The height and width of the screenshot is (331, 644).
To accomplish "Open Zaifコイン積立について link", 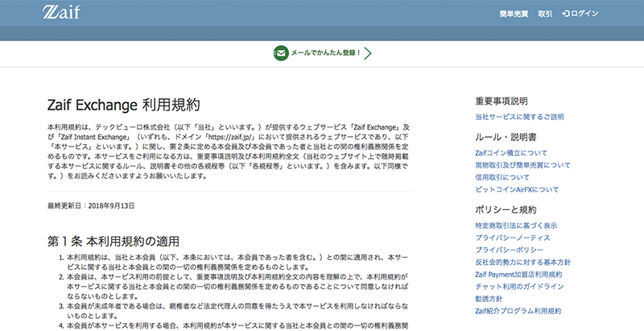I will pos(511,153).
